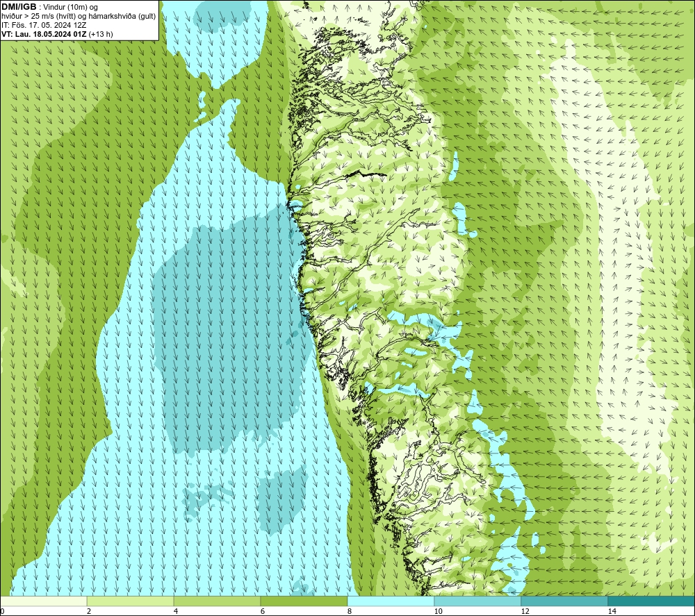This screenshot has height=616, width=695.
Task: Click the 'IT: Fös. 17. 05. 2024 12Z' line
Action: point(44,25)
